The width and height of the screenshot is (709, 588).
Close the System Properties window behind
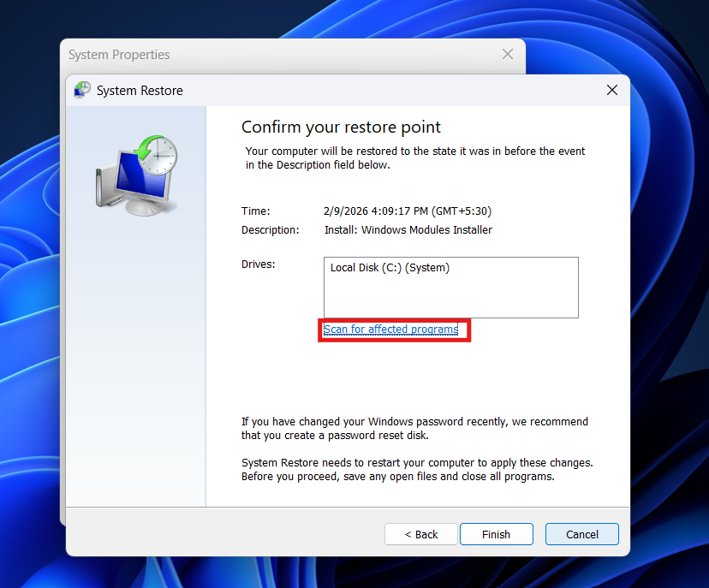507,55
